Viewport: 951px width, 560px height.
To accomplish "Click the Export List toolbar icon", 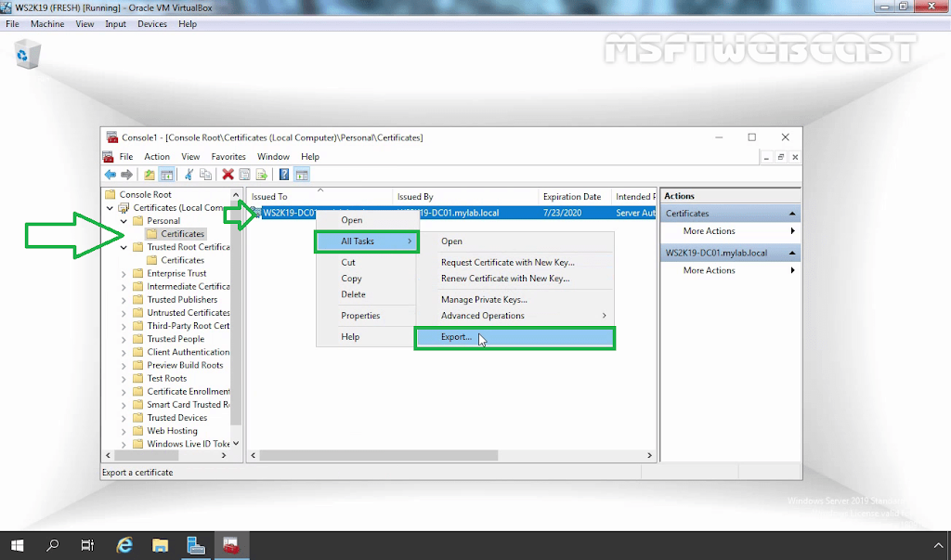I will (261, 175).
